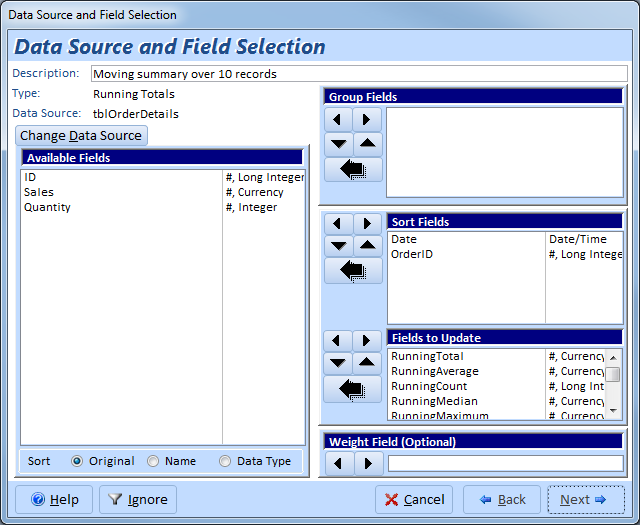Click the Next button
Viewport: 640px width, 525px height.
pos(585,499)
